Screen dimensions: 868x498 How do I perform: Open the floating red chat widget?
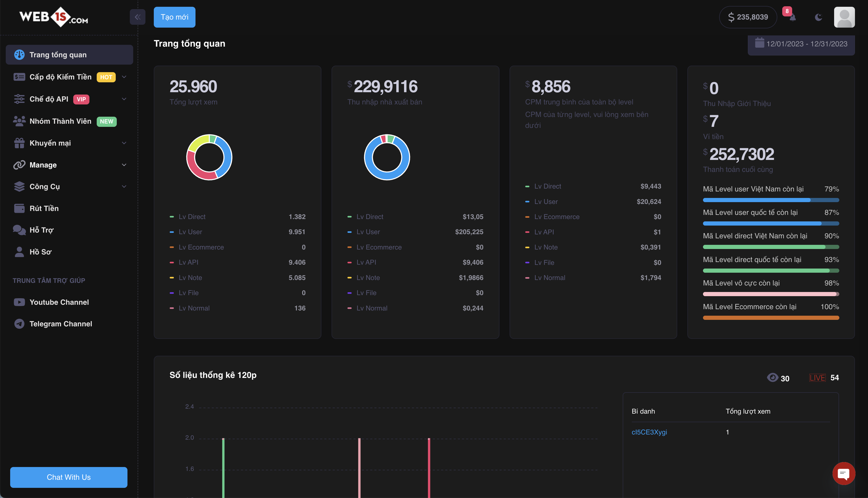[x=844, y=473]
